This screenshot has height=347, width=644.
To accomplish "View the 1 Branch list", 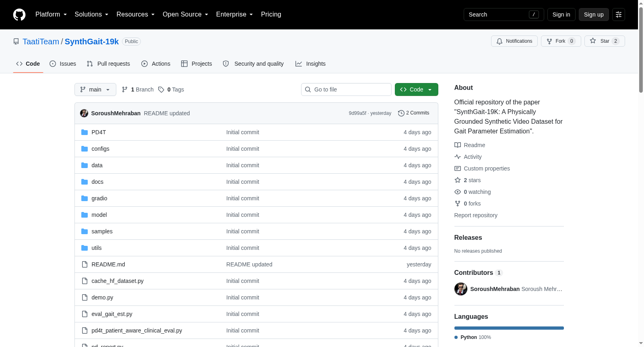I will [x=138, y=89].
